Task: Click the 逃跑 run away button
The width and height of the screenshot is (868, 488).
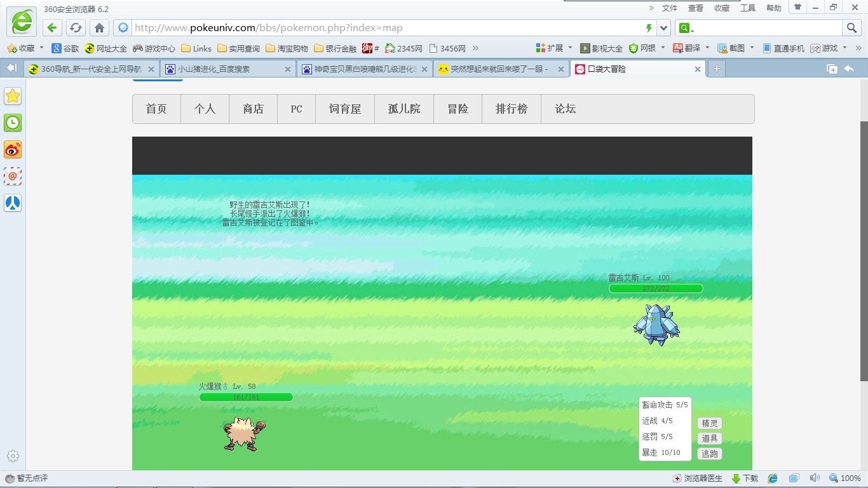Action: 710,454
